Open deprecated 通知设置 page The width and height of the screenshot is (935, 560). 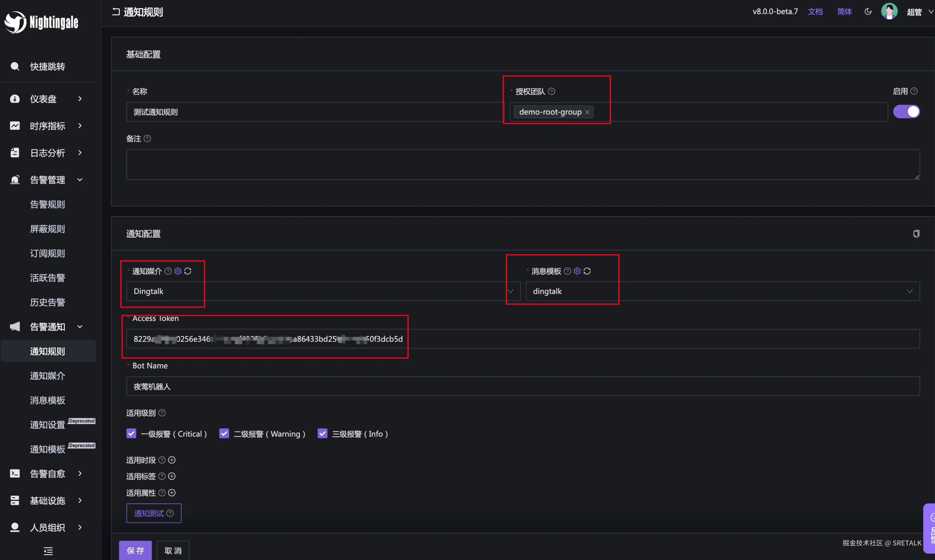48,425
